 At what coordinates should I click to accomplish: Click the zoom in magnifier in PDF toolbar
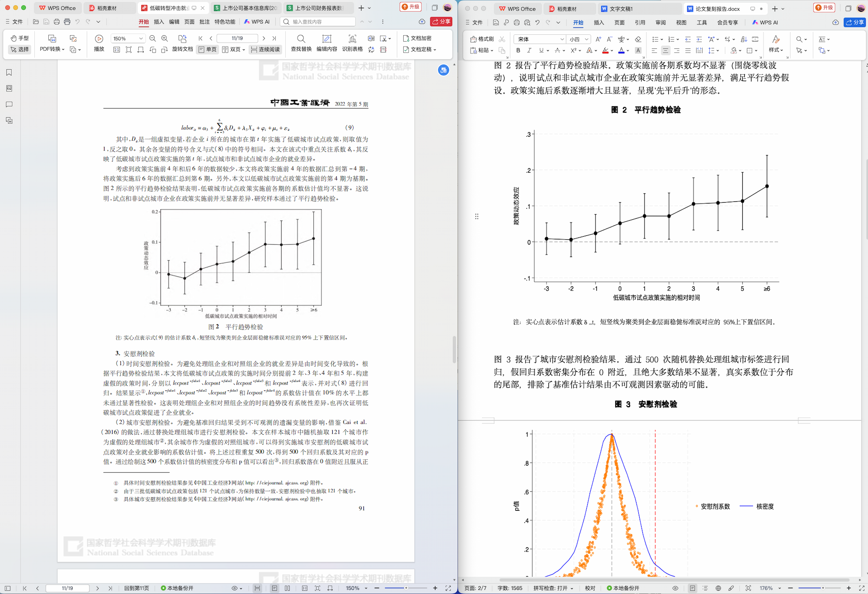(x=165, y=38)
